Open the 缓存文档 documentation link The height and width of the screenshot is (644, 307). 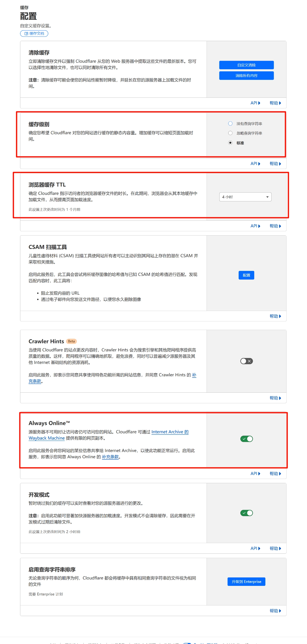click(34, 33)
